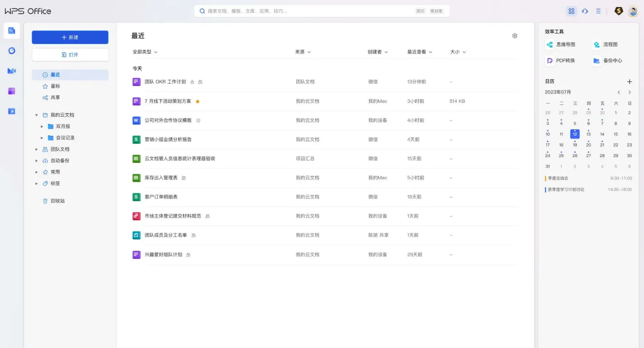644x348 pixels.
Task: Expand the 自动备份 tree node
Action: coord(37,161)
